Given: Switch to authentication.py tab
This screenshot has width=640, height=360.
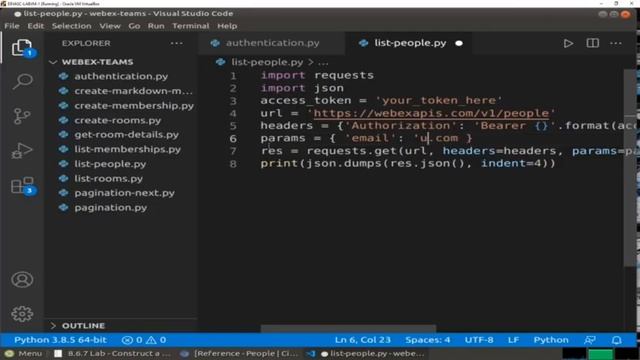Looking at the screenshot, I should point(272,43).
